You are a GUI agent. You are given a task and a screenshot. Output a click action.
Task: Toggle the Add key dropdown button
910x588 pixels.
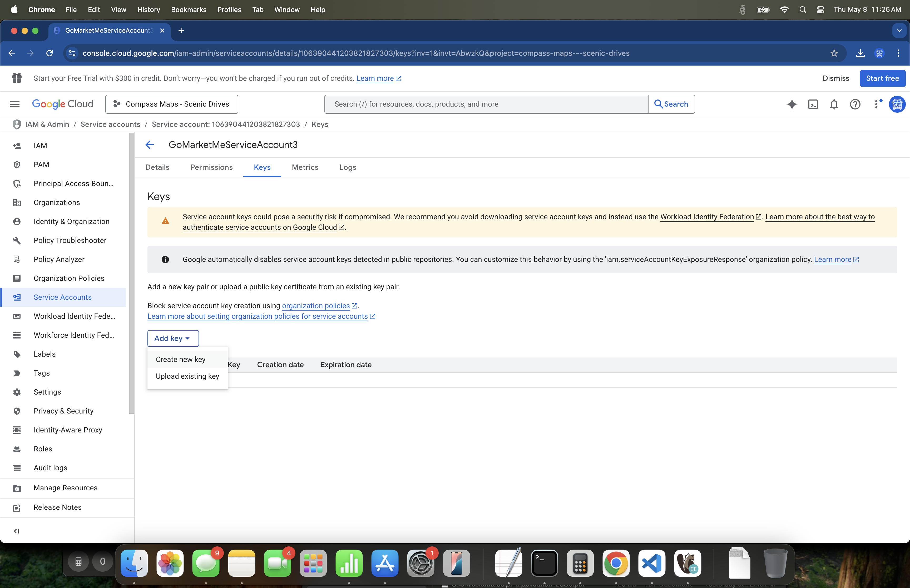pyautogui.click(x=173, y=338)
